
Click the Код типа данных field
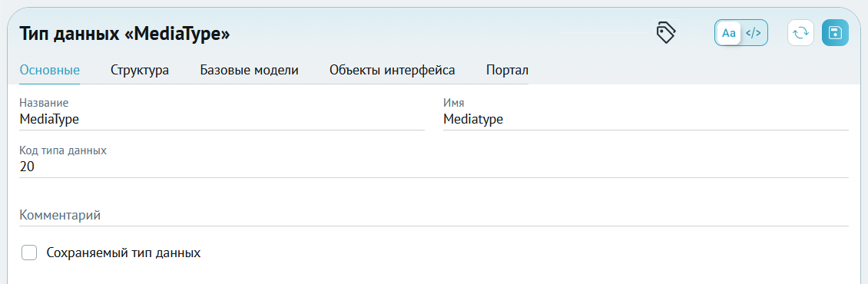click(x=434, y=167)
